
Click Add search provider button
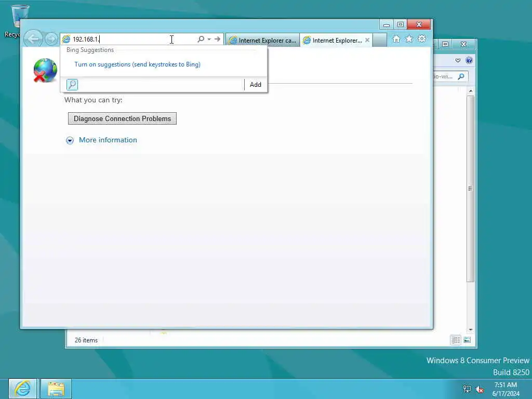tap(256, 85)
